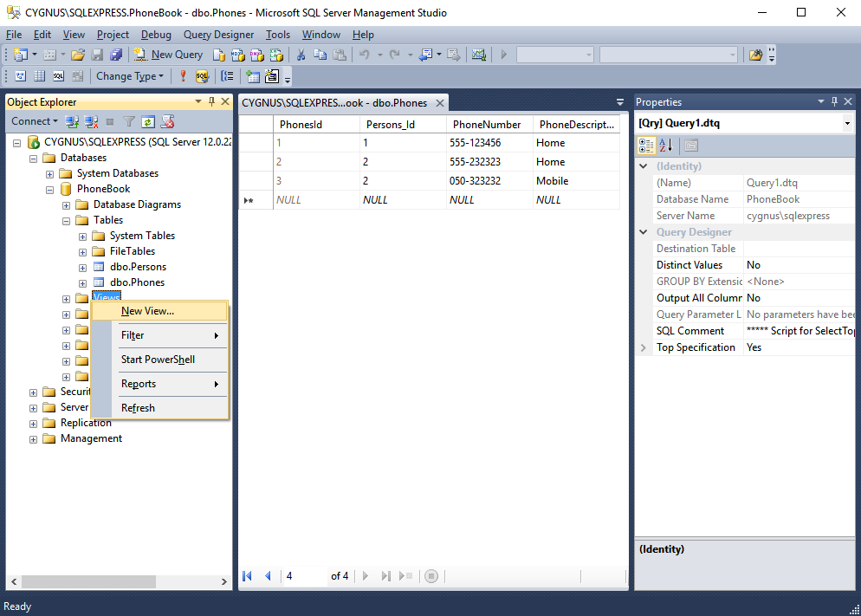Show the Diagram pane icon
The image size is (861, 616).
(20, 76)
